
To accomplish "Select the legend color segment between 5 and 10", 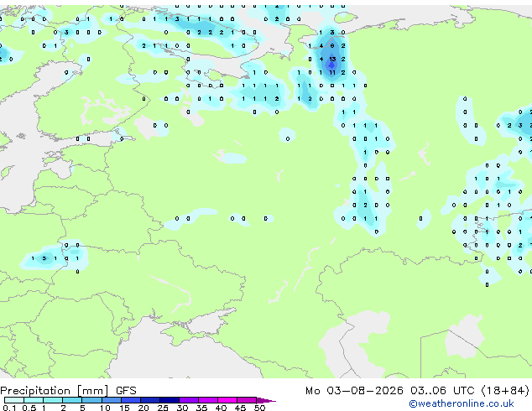I will tap(91, 400).
